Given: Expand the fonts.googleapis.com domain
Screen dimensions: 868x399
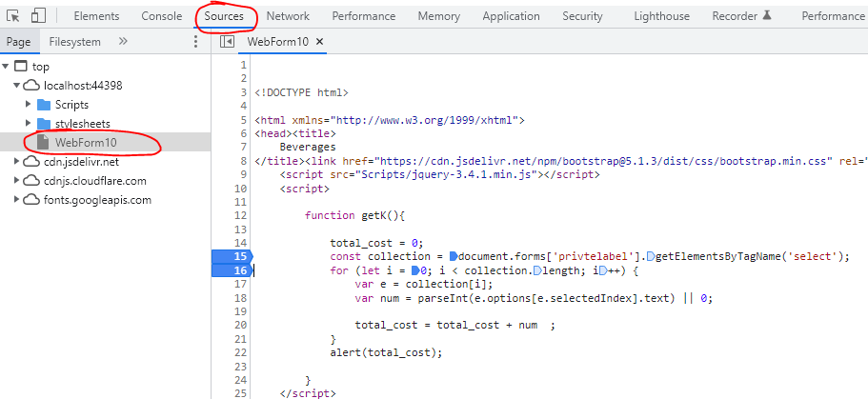Looking at the screenshot, I should (x=16, y=200).
